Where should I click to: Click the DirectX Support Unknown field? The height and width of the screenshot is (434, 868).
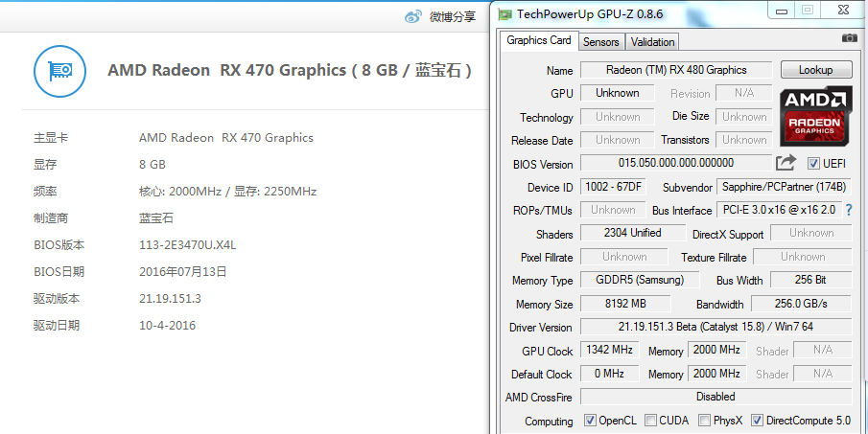click(x=811, y=233)
